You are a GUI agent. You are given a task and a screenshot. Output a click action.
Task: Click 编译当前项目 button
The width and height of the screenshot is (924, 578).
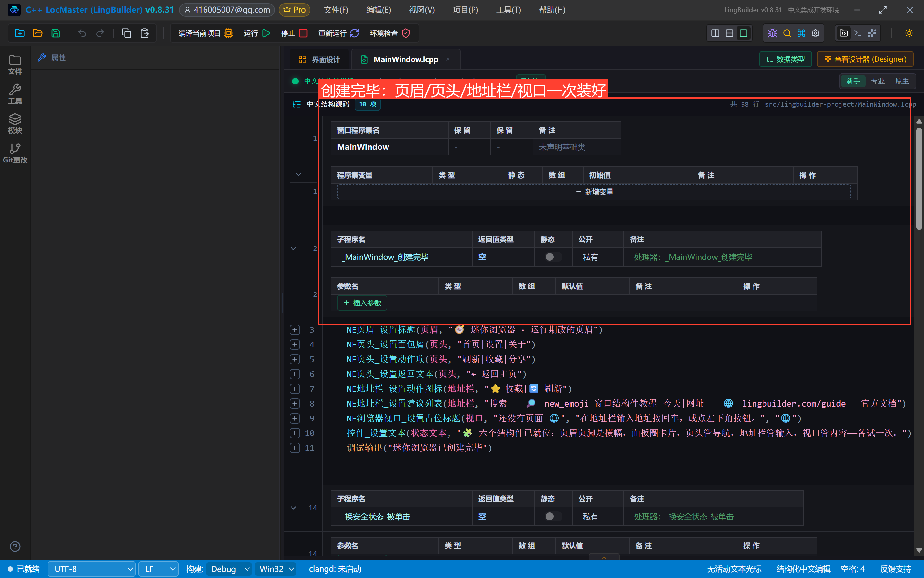205,33
